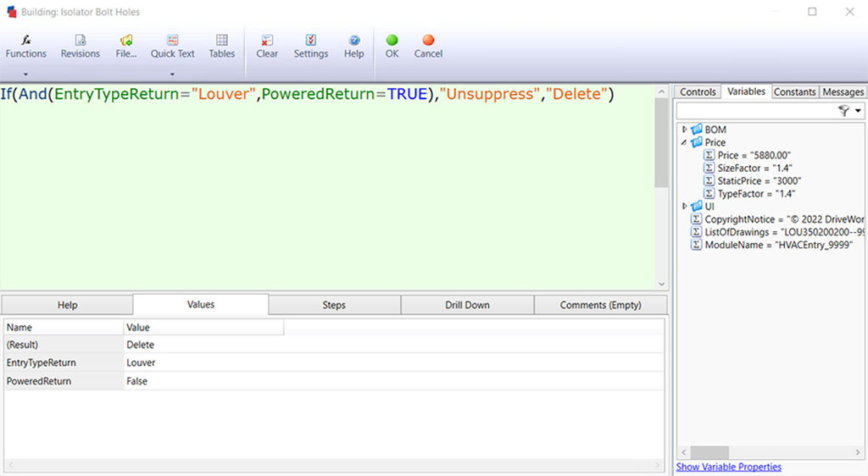Click variables panel scroll right arrow
The height and width of the screenshot is (476, 868).
click(x=858, y=452)
